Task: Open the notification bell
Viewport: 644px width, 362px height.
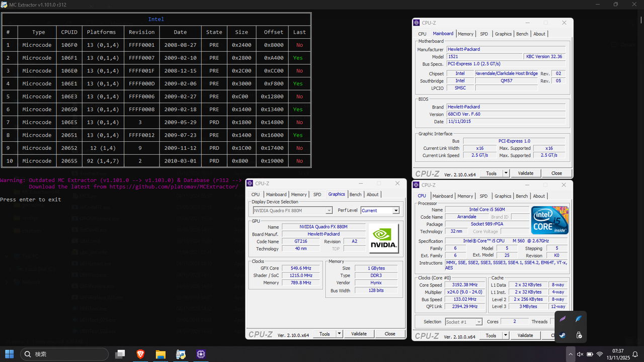Action: point(635,354)
